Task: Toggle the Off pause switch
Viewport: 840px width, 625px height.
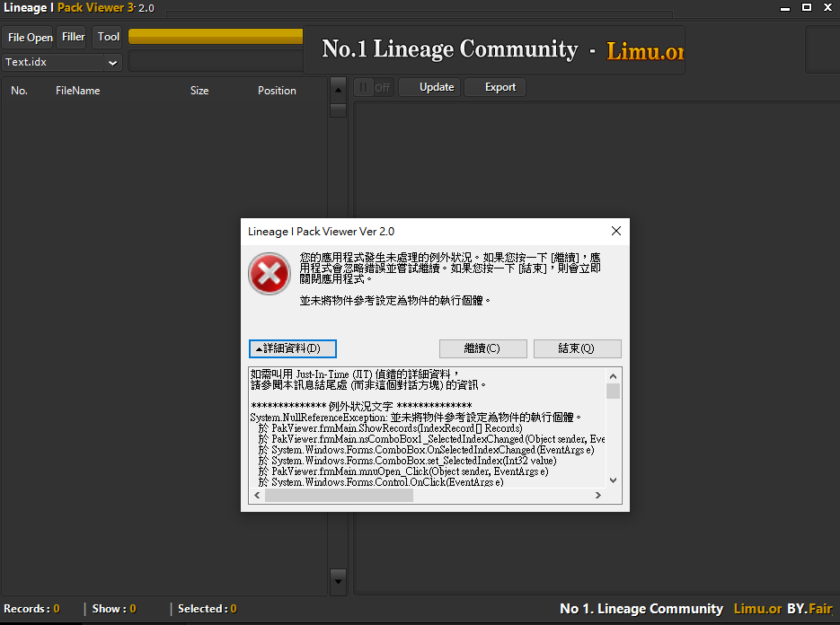Action: click(374, 87)
